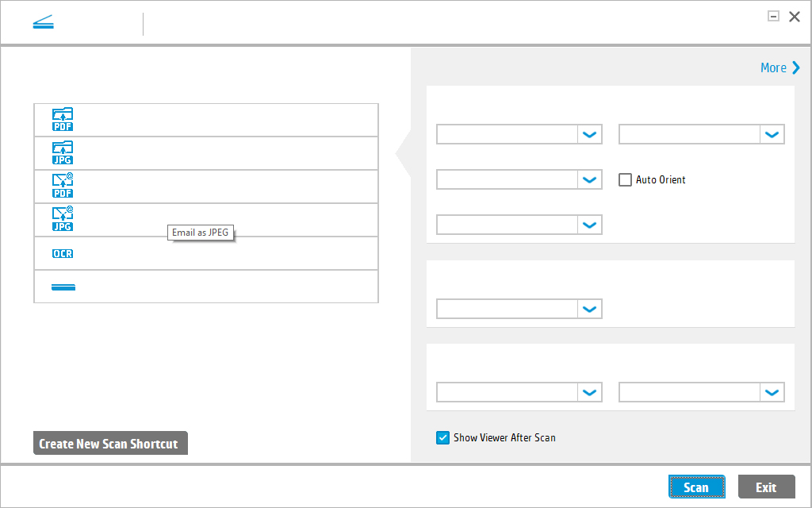Select the Email as PDF shortcut icon

tap(63, 186)
